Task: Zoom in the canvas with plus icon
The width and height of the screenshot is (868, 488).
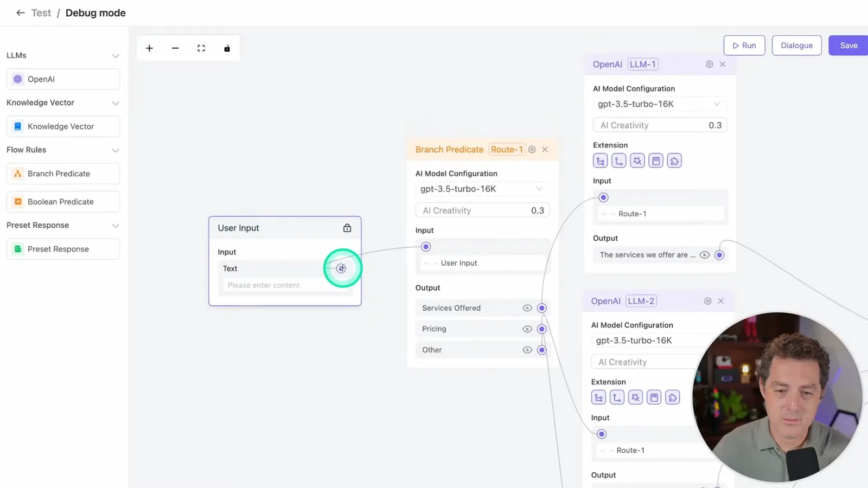Action: (149, 48)
